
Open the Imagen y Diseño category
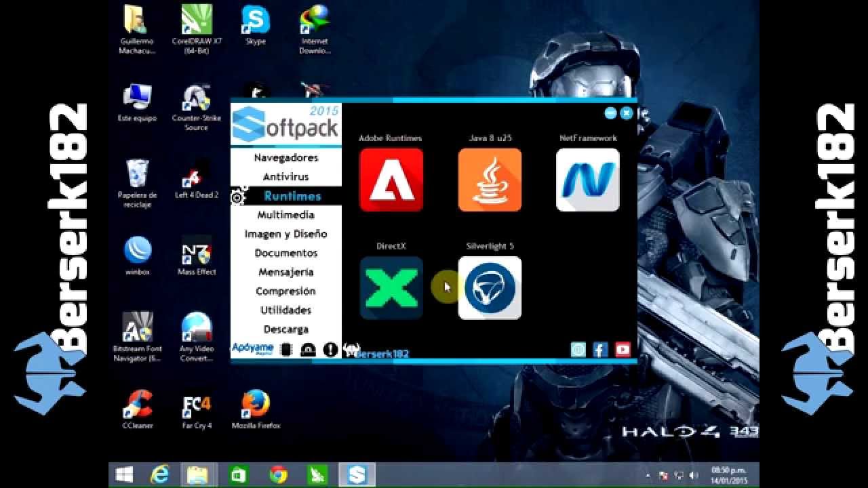(x=286, y=234)
